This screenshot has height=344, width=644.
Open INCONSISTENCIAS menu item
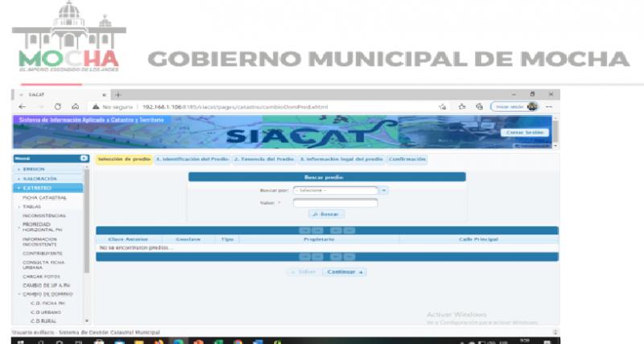[44, 216]
